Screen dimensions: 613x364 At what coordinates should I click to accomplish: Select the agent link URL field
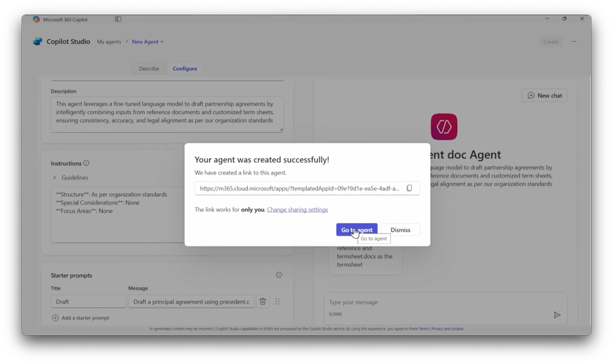coord(307,188)
